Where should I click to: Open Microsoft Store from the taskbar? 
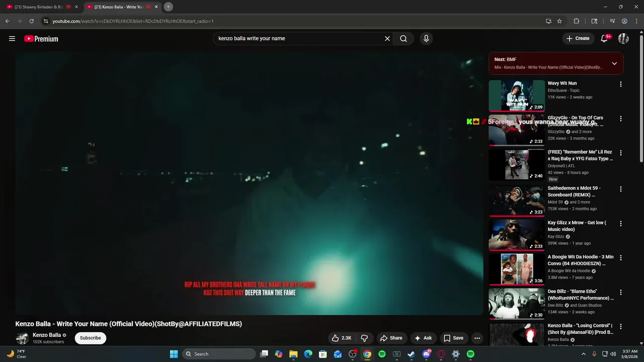tap(323, 354)
